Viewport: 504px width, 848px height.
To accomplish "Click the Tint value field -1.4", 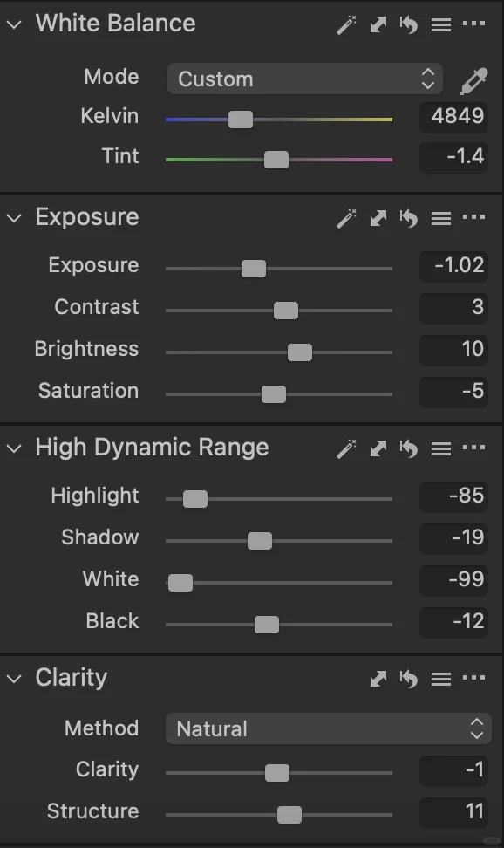I will tap(453, 157).
